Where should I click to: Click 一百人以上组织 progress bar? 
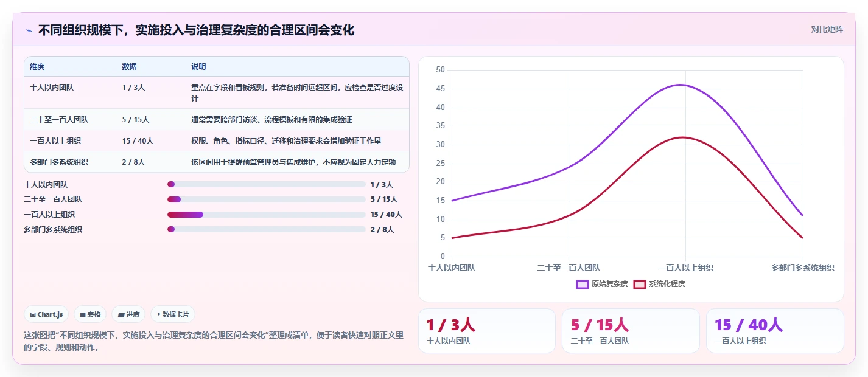[267, 215]
